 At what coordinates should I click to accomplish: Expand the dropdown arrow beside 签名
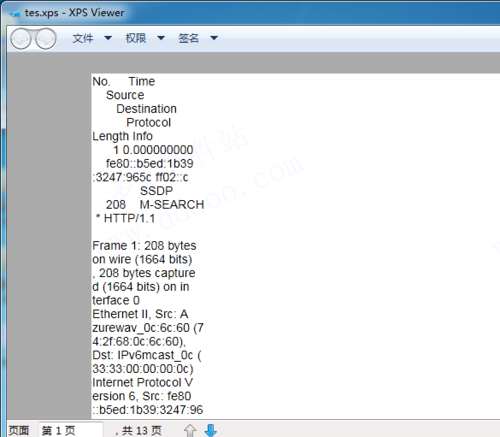click(214, 38)
